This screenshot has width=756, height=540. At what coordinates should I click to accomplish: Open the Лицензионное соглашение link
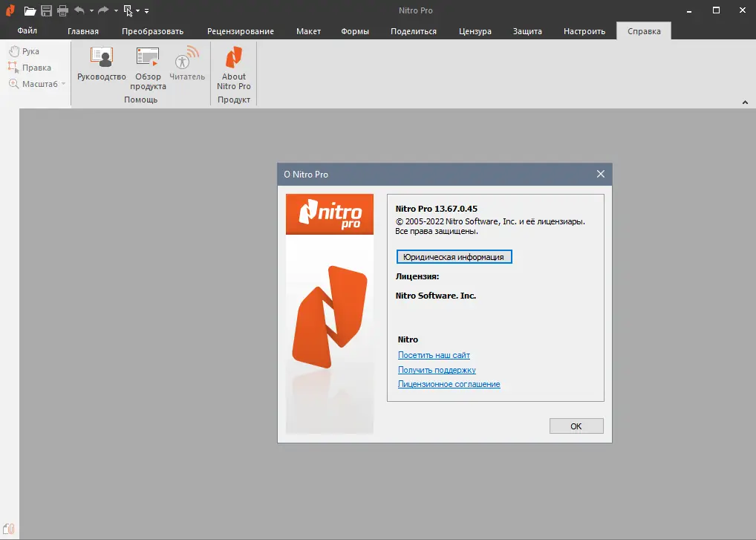coord(449,384)
